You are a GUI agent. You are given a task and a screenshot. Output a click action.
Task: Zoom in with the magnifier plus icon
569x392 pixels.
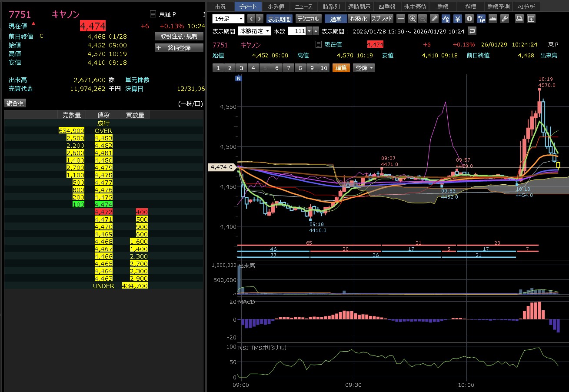pyautogui.click(x=413, y=19)
